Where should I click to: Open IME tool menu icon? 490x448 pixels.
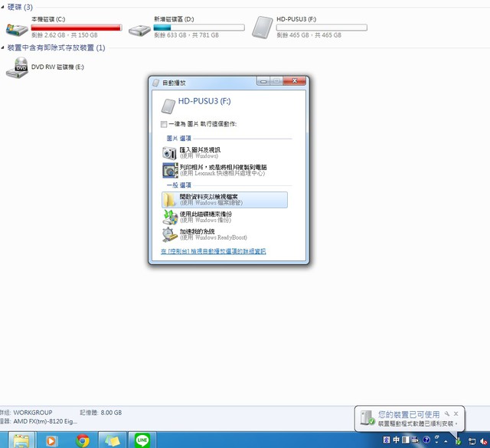(415, 440)
